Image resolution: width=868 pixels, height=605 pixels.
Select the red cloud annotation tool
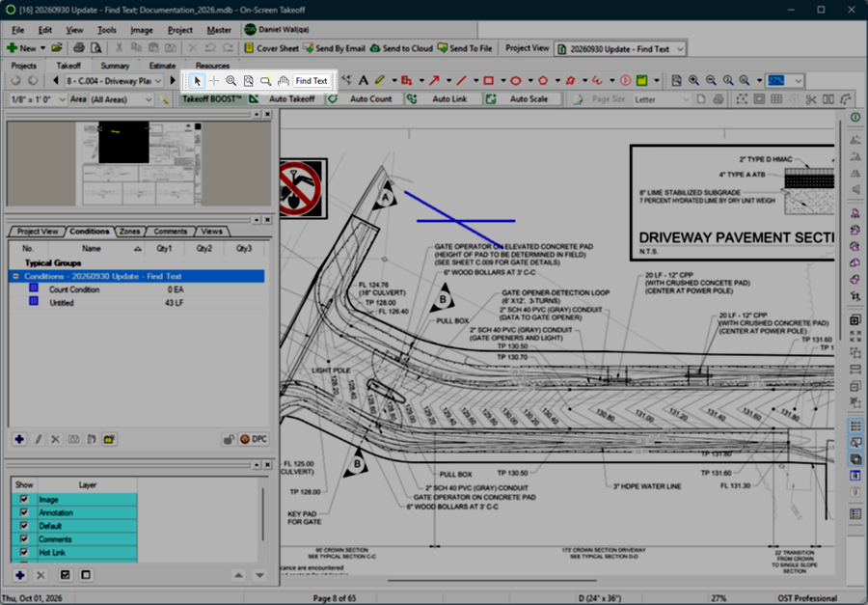coord(570,81)
